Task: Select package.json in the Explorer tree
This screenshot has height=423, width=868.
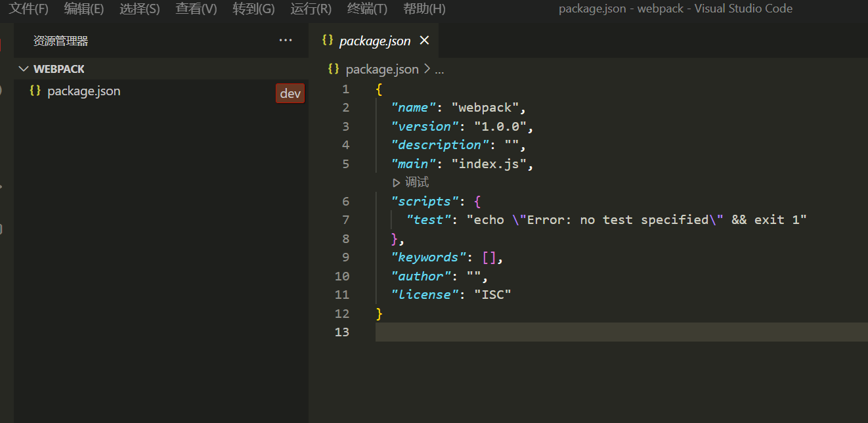Action: point(84,91)
